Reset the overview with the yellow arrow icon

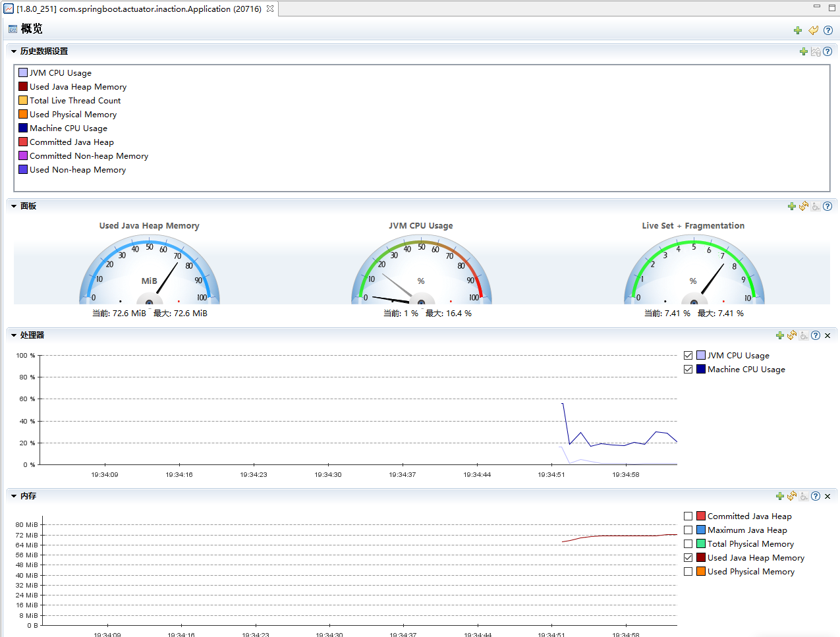coord(813,30)
